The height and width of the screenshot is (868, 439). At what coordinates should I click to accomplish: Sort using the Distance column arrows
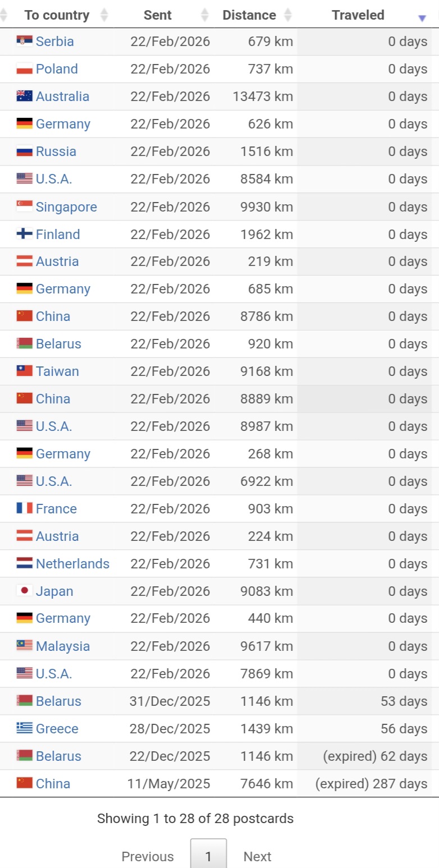(288, 15)
